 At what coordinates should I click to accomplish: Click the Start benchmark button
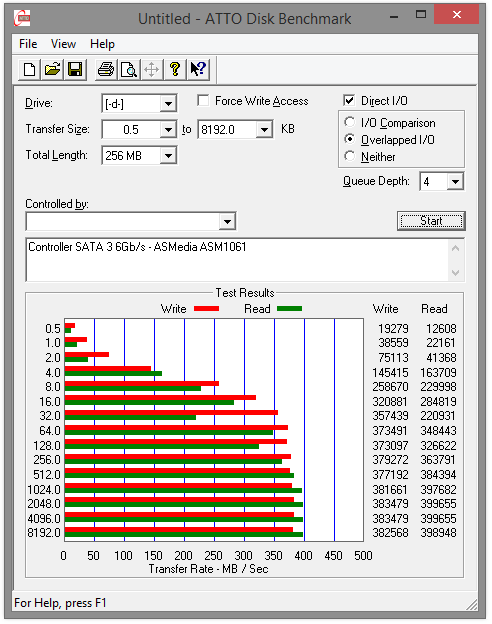(431, 221)
